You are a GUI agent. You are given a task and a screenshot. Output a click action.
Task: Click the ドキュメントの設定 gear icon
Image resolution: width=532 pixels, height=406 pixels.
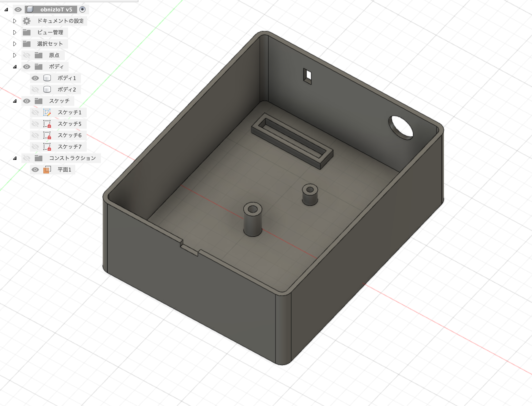[27, 21]
